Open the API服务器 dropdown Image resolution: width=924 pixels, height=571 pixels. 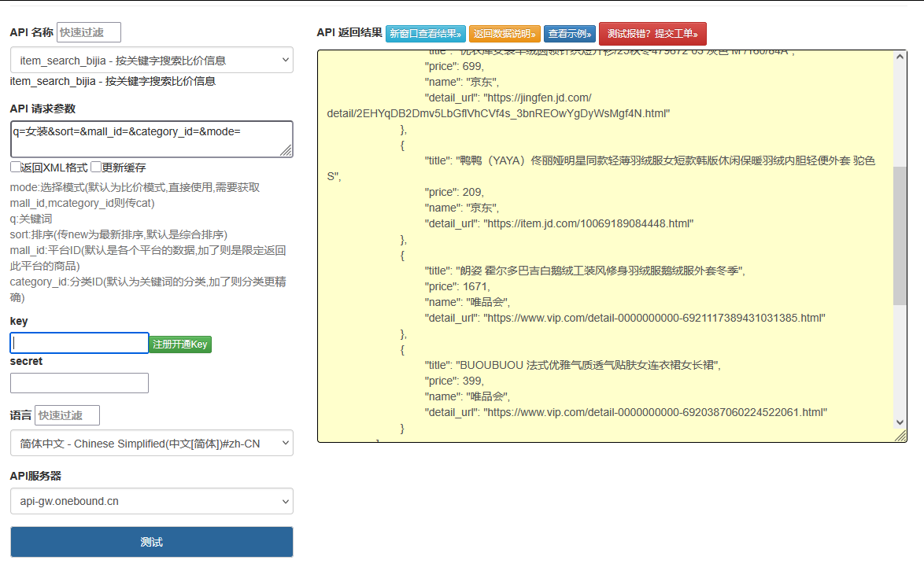tap(151, 501)
